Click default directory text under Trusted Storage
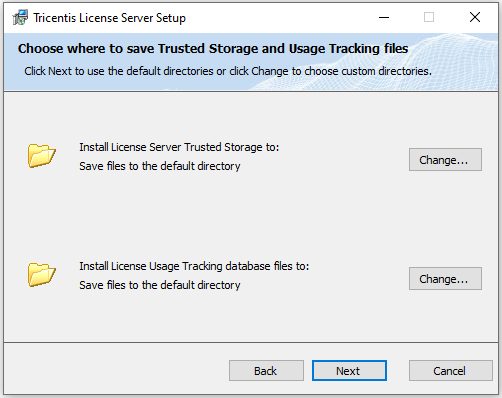 coord(160,166)
